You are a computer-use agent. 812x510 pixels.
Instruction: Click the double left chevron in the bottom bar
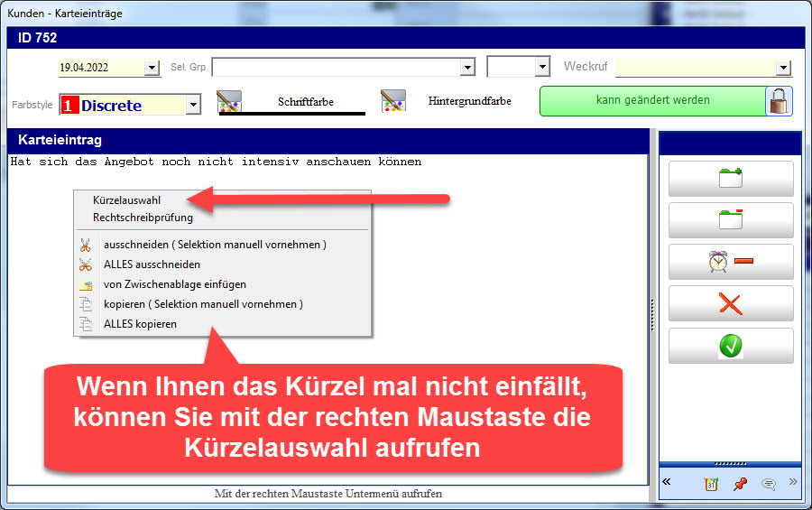coord(667,482)
